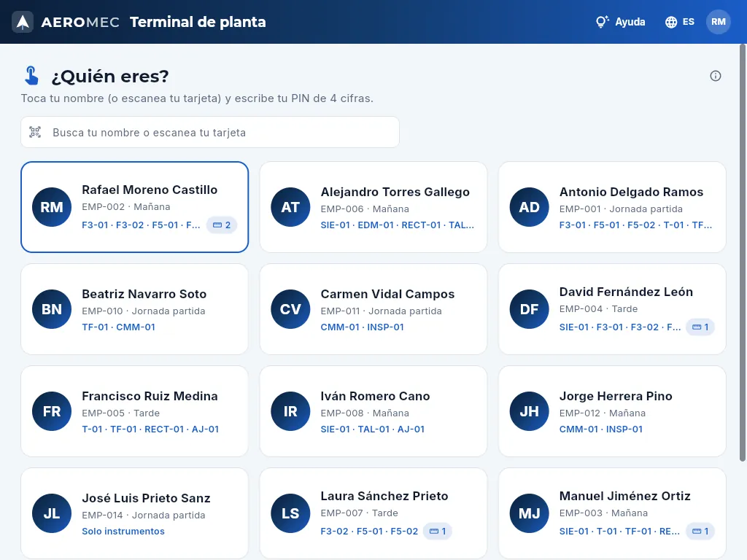
Task: Select David Fernández León's card
Action: [612, 309]
